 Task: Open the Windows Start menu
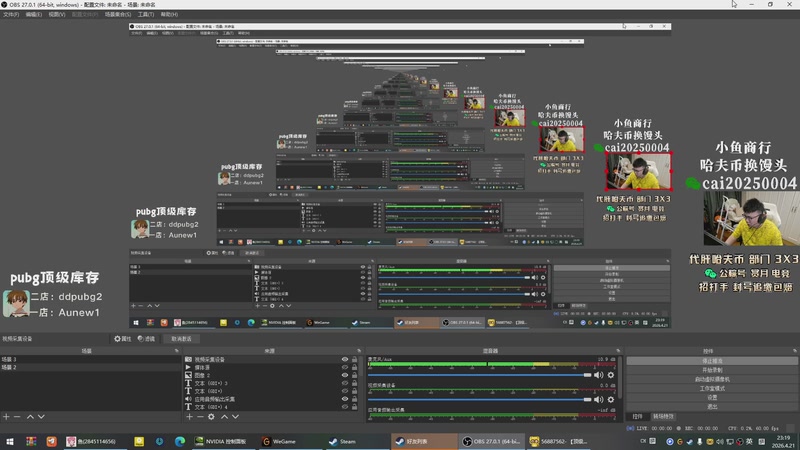click(x=10, y=442)
